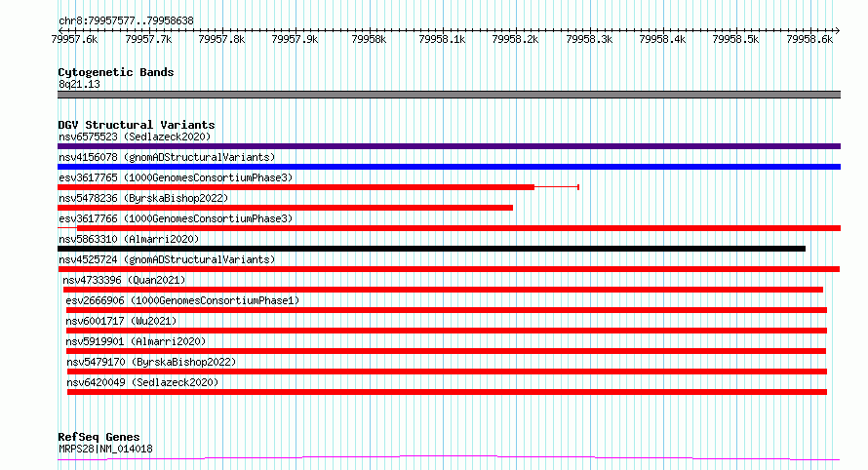This screenshot has height=470, width=868.
Task: Open nsv5863310 (Almarri2020) variant label
Action: point(129,239)
